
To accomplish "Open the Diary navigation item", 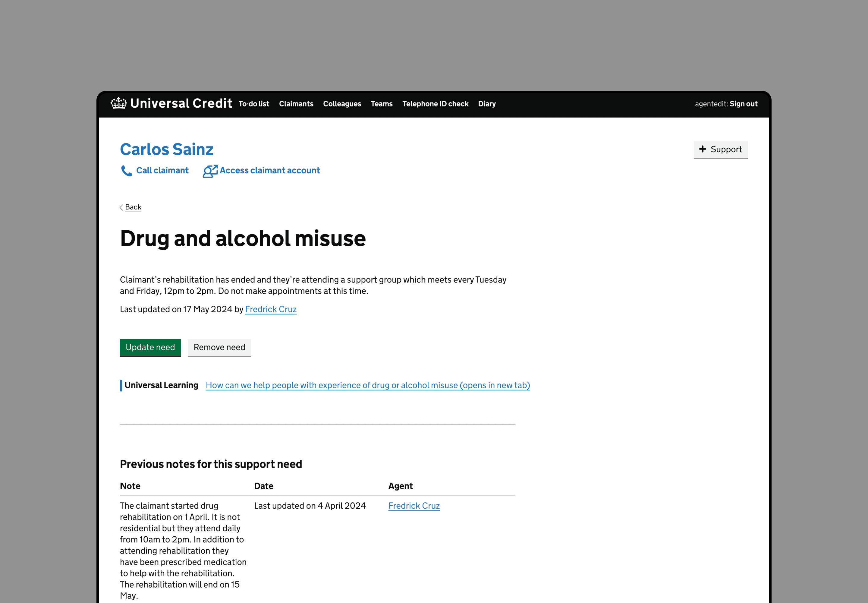I will click(487, 103).
